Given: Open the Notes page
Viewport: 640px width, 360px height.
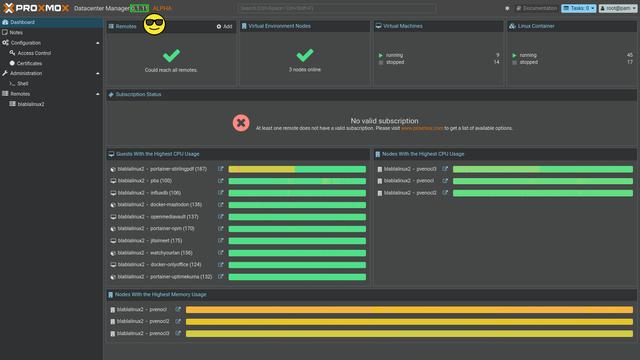Looking at the screenshot, I should click(x=51, y=32).
